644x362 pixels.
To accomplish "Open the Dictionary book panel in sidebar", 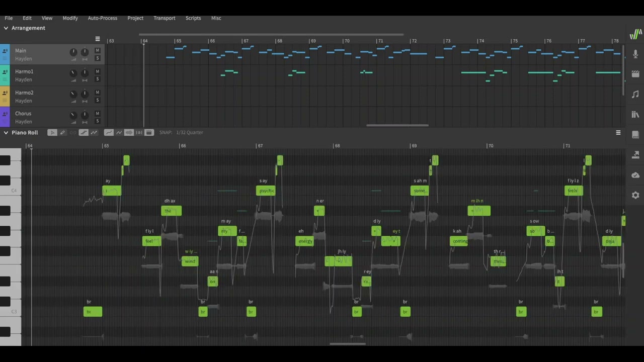I will pyautogui.click(x=635, y=134).
